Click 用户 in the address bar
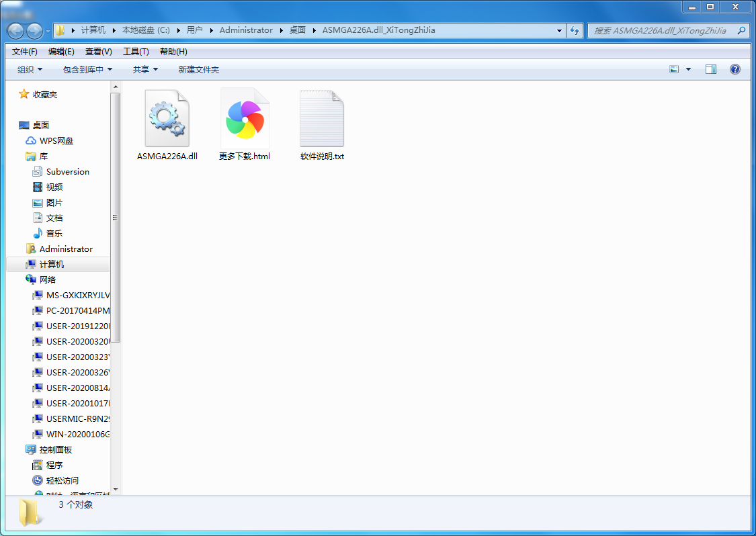Image resolution: width=756 pixels, height=536 pixels. 194,30
